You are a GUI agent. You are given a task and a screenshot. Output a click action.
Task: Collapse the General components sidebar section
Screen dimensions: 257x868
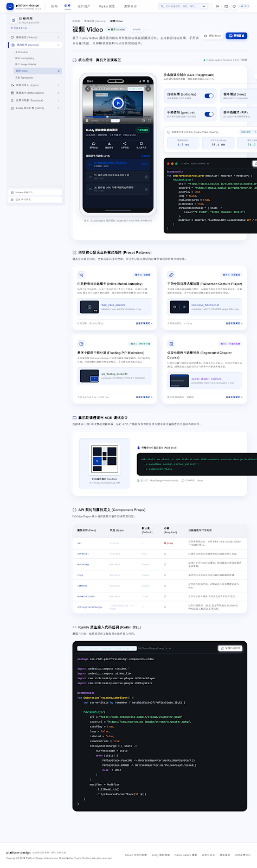35,45
